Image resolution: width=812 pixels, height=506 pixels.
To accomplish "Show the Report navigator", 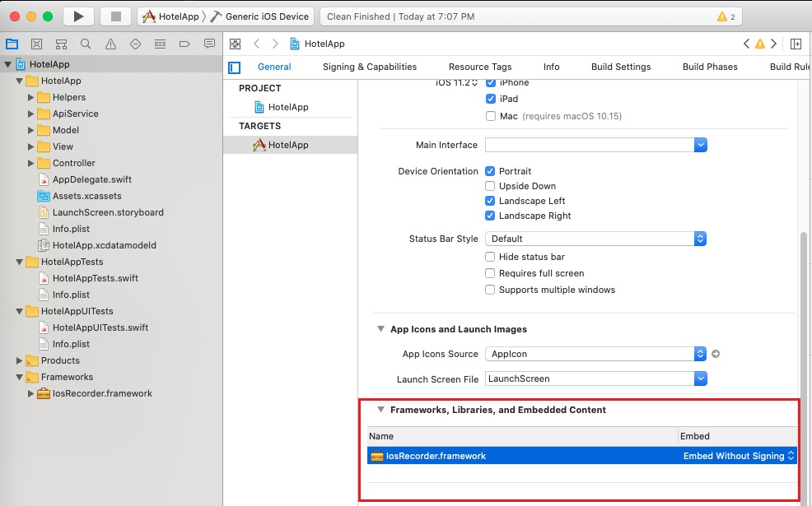I will pyautogui.click(x=209, y=44).
